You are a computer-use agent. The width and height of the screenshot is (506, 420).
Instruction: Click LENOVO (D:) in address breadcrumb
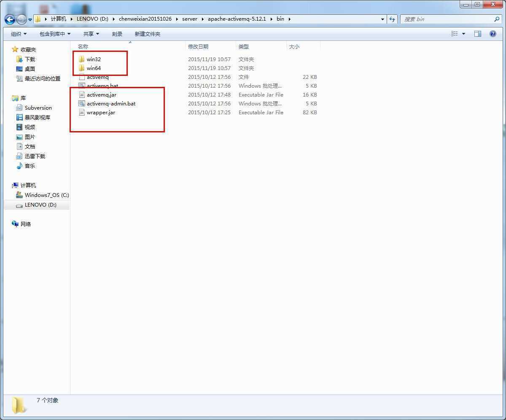92,19
